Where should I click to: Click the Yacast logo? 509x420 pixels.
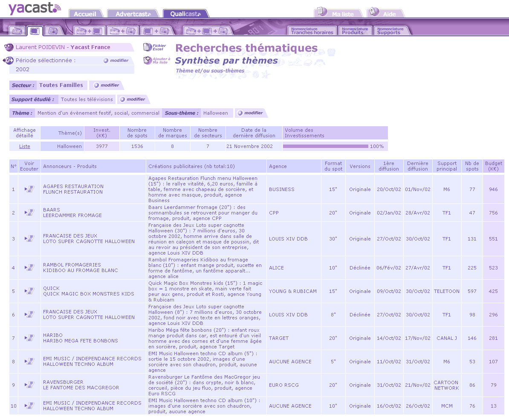coord(34,9)
